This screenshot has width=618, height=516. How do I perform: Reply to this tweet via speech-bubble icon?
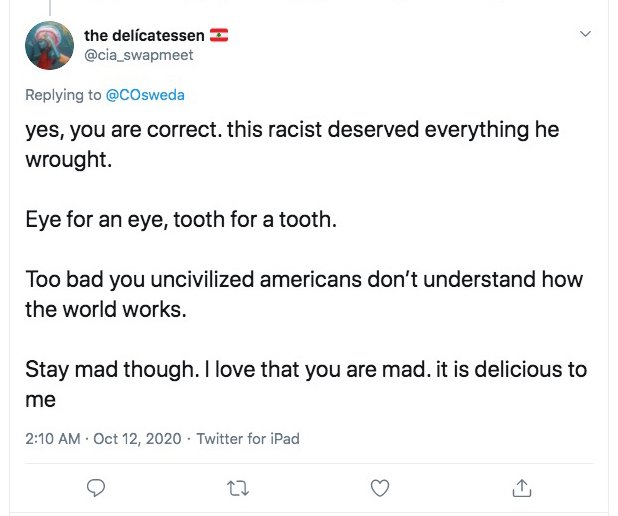coord(96,487)
